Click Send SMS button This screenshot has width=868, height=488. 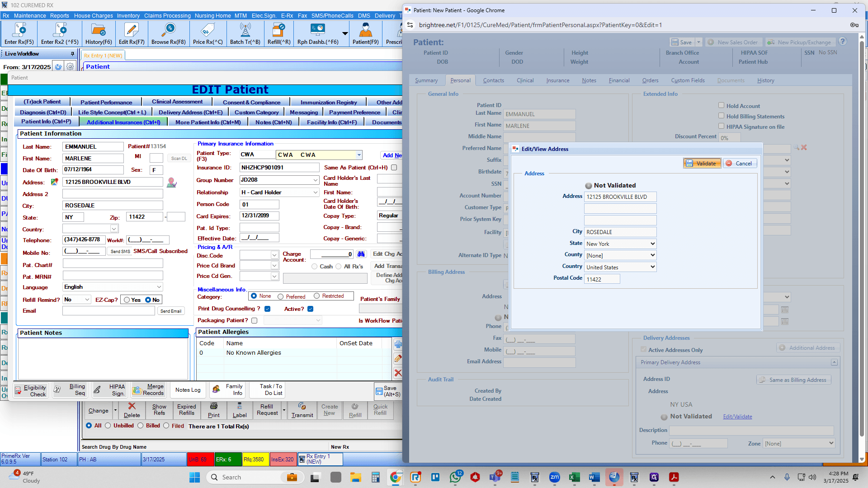(x=120, y=252)
